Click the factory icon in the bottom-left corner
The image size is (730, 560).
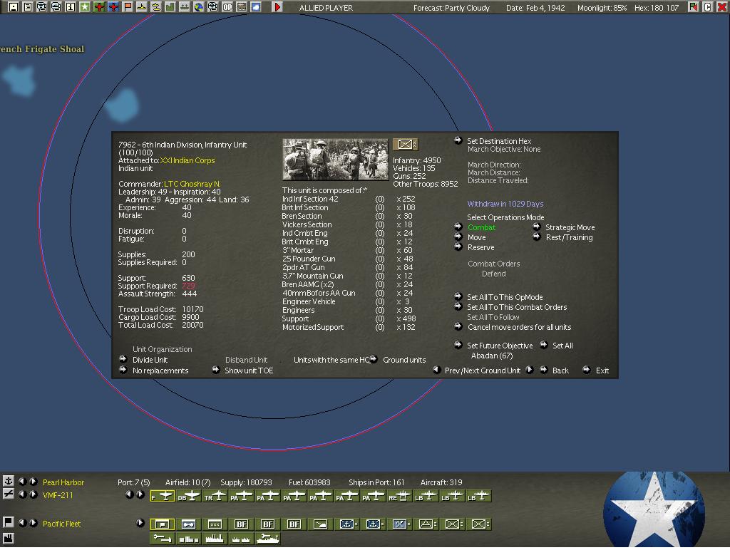coord(9,538)
